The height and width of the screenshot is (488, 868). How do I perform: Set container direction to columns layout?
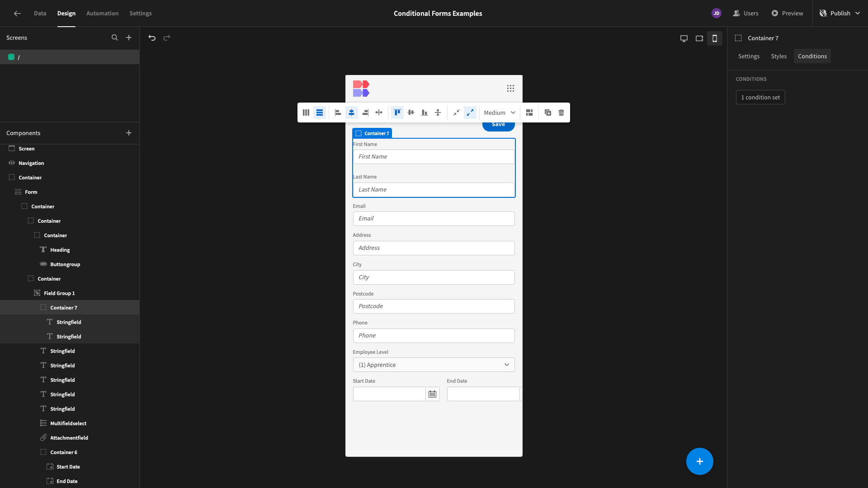click(306, 113)
